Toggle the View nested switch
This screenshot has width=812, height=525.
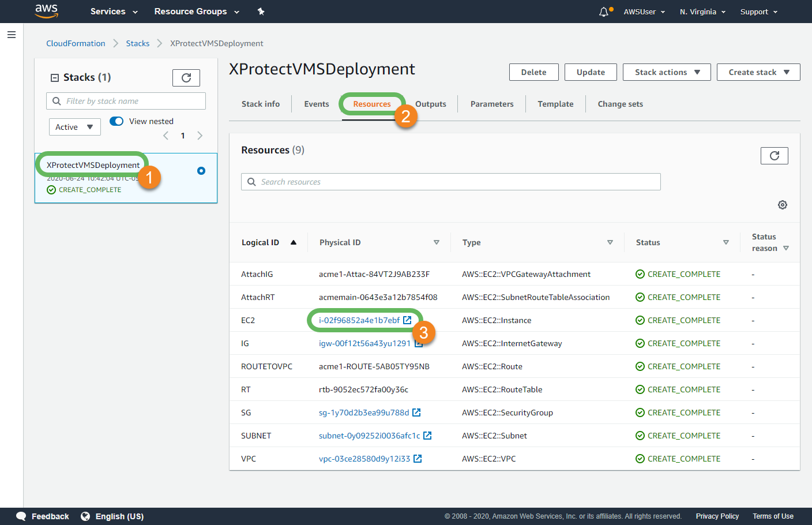pyautogui.click(x=116, y=121)
